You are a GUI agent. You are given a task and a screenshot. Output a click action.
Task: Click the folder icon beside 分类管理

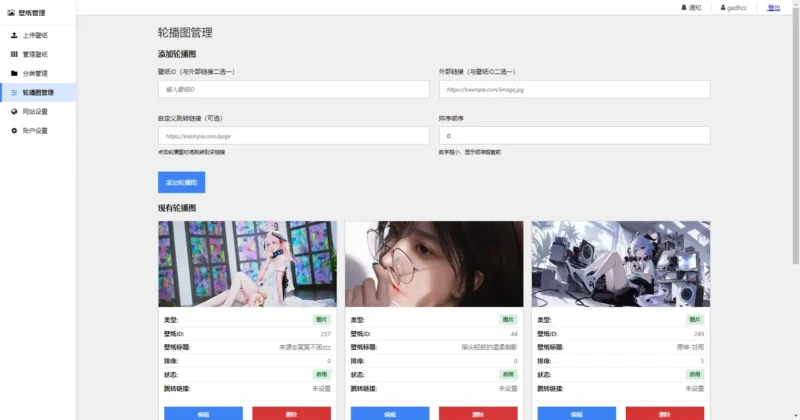[x=14, y=73]
